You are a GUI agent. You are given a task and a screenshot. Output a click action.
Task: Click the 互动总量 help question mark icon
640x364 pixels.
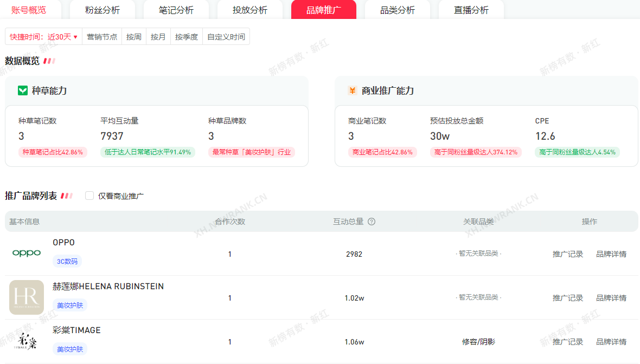372,222
